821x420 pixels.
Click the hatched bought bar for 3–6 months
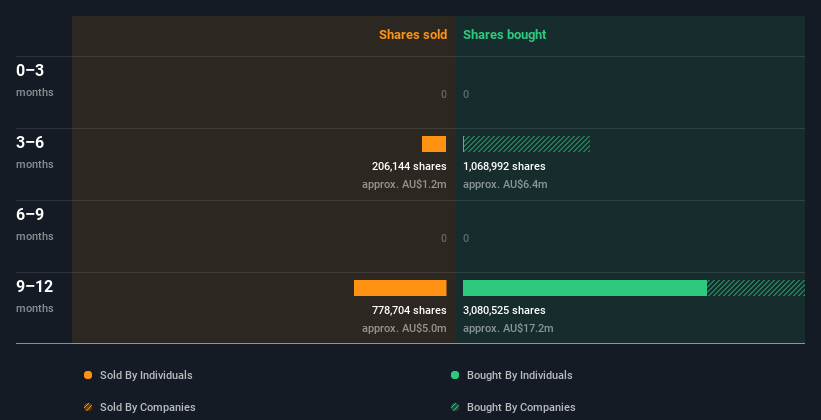(527, 144)
